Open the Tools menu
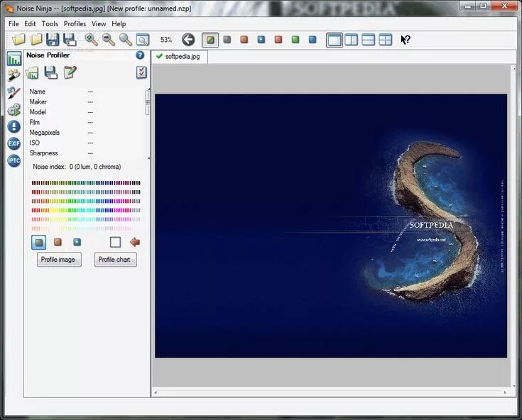The height and width of the screenshot is (420, 522). pos(50,24)
